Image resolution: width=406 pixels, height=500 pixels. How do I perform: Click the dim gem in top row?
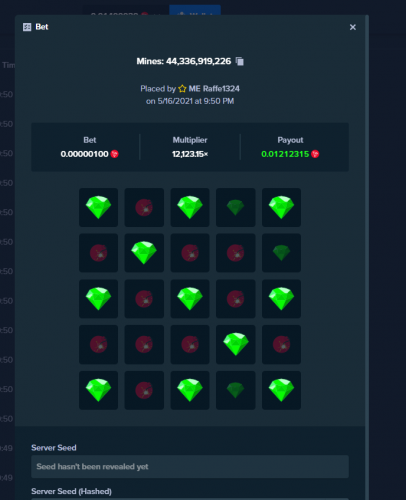pos(236,207)
